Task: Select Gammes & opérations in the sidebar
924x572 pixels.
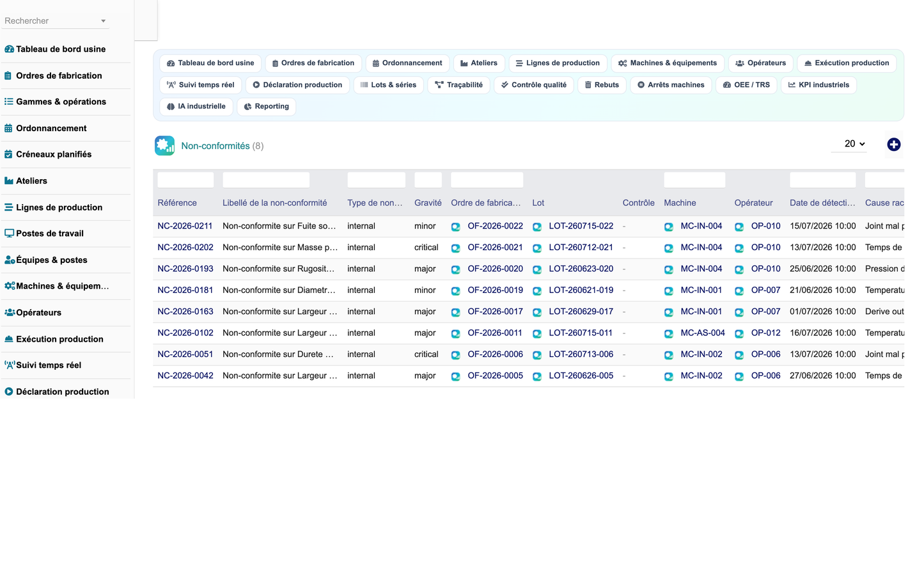Action: point(61,102)
